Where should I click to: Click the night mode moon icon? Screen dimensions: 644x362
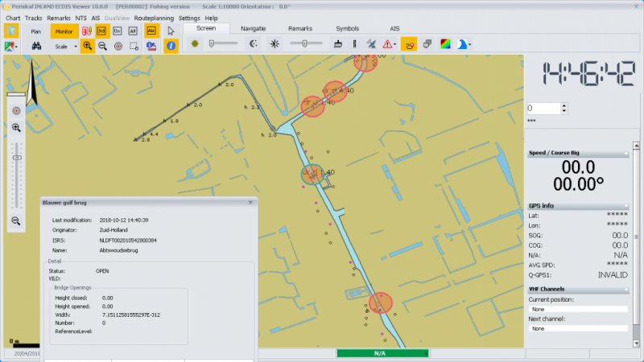click(253, 44)
